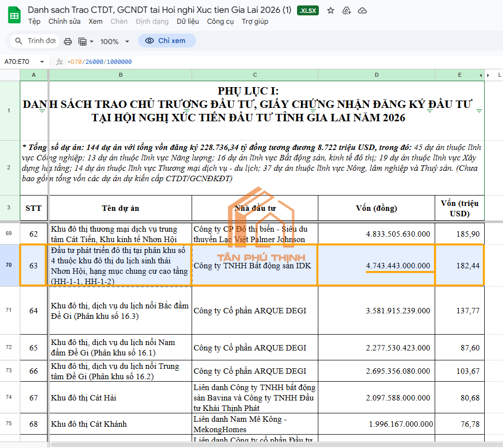Click the search magnifier icon

coord(19,41)
